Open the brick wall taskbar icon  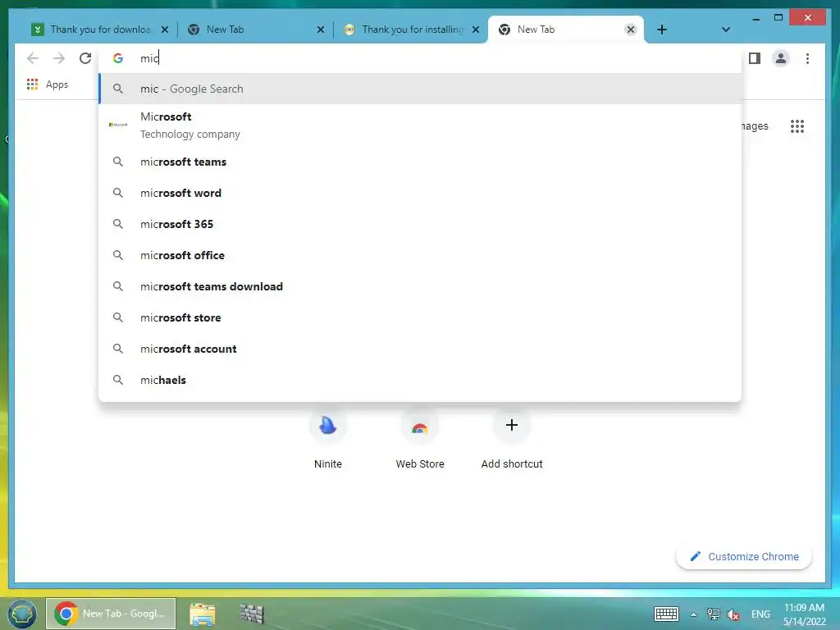252,614
